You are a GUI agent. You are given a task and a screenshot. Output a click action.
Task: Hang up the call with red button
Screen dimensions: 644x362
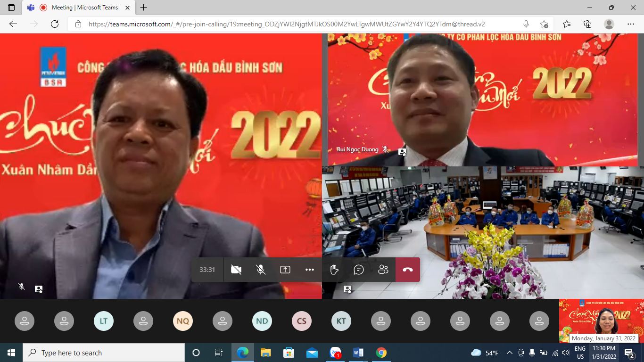[408, 270]
